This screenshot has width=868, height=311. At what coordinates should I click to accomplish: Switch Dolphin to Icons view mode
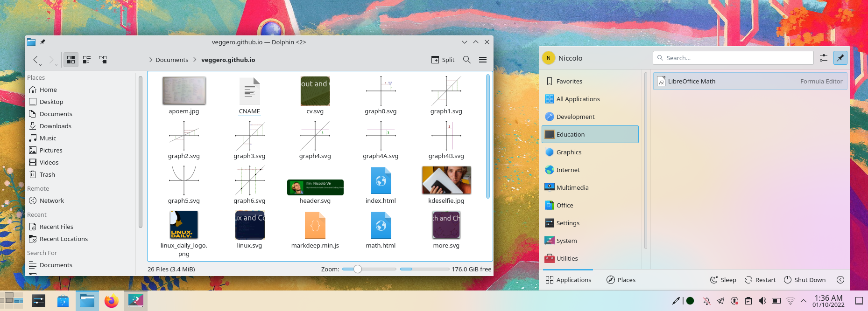pos(71,60)
